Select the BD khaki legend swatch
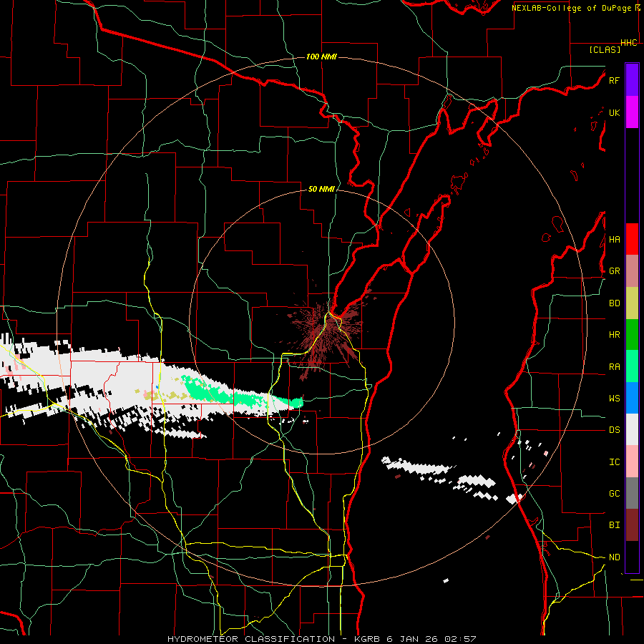 tap(632, 303)
